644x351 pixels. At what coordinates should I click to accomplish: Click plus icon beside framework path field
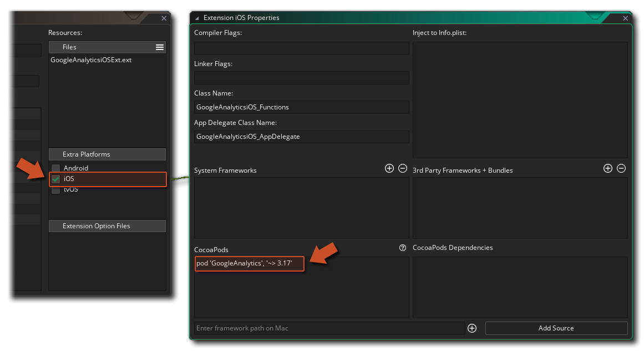tap(472, 328)
